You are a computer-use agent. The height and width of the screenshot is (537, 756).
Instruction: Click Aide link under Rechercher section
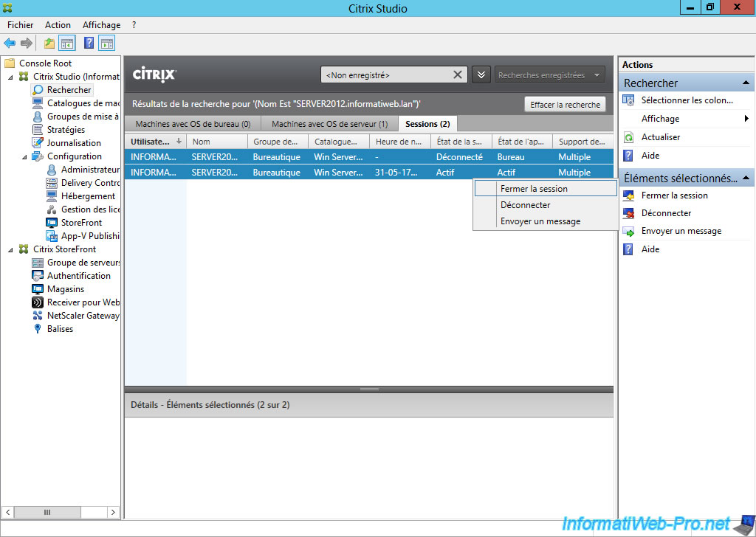[x=650, y=156]
